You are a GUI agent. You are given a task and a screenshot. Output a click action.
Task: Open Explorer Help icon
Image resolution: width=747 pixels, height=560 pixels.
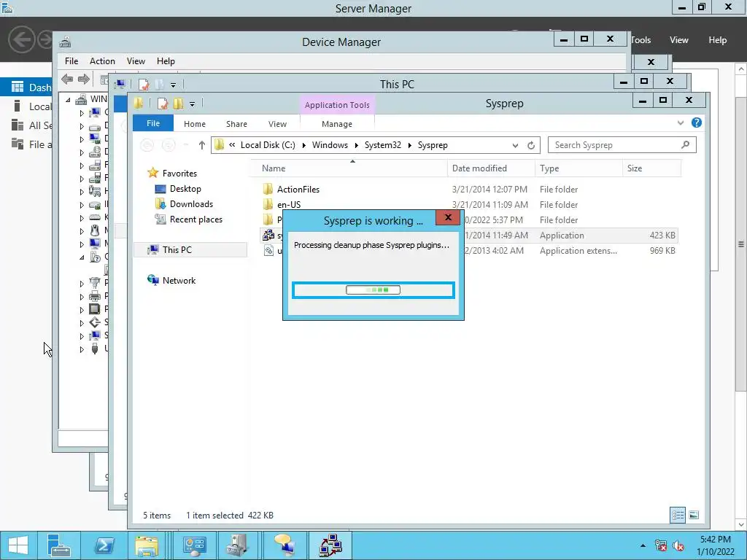(x=696, y=122)
